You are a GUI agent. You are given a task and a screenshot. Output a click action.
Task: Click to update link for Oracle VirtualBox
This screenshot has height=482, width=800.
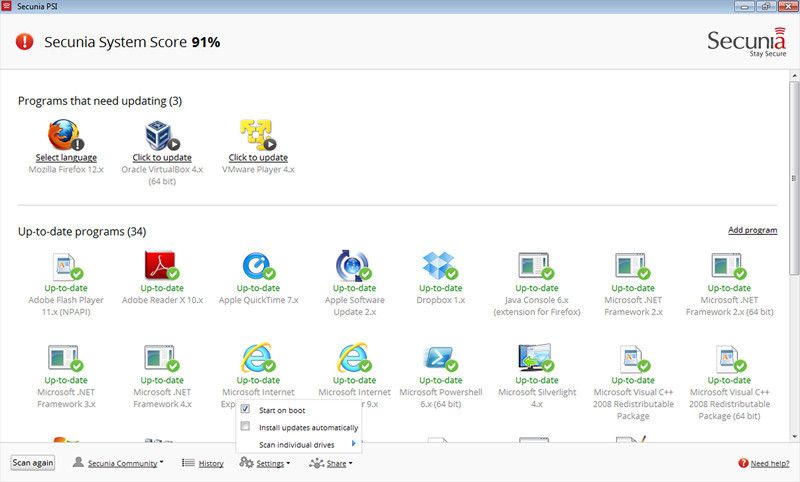coord(162,158)
